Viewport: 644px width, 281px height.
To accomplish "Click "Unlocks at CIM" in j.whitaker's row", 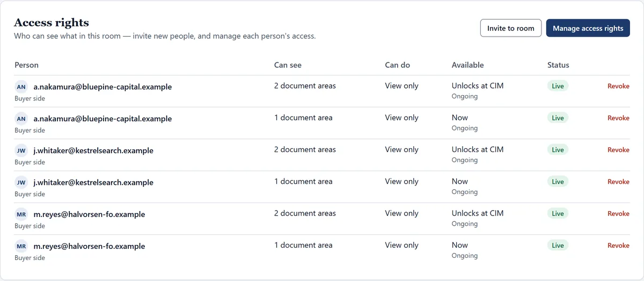I will (478, 149).
